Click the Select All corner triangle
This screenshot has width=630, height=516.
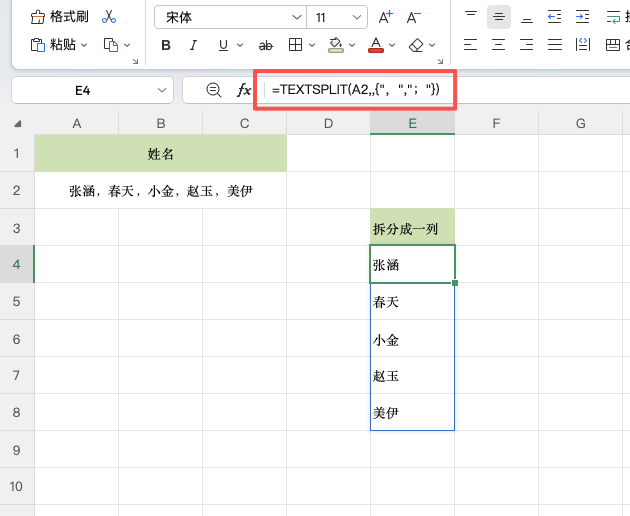pyautogui.click(x=17, y=123)
